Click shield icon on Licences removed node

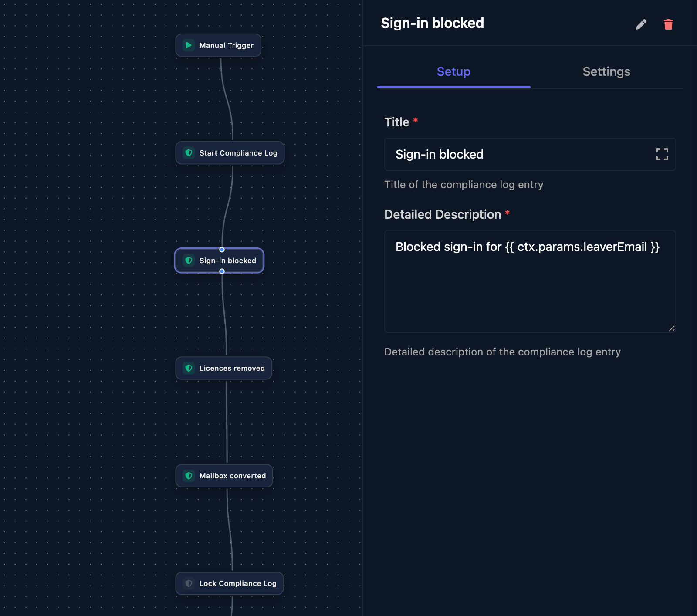189,368
